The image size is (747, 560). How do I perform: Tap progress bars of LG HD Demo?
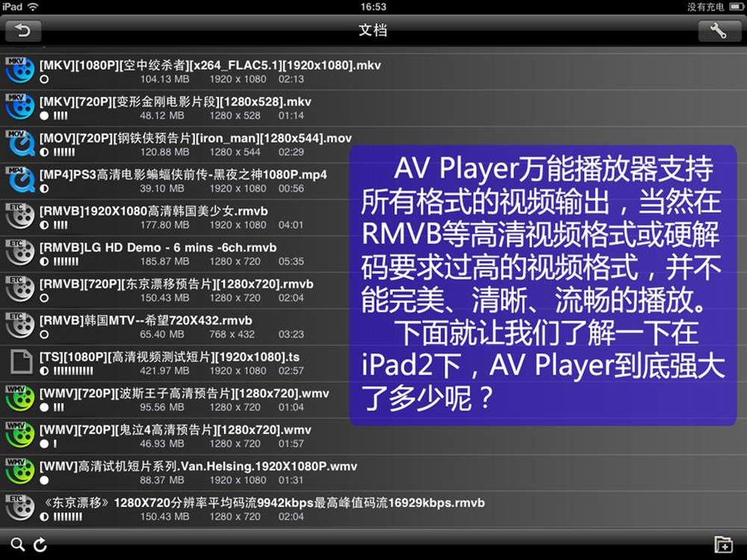coord(66,261)
